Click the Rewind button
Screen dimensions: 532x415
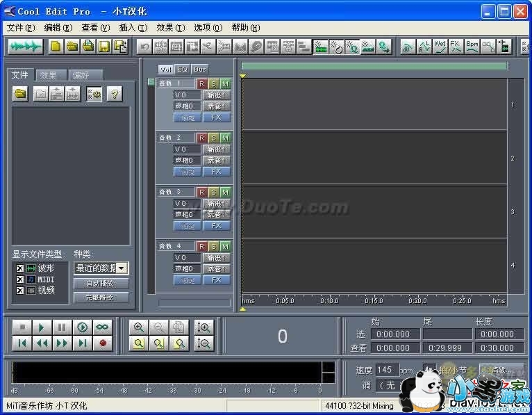42,343
